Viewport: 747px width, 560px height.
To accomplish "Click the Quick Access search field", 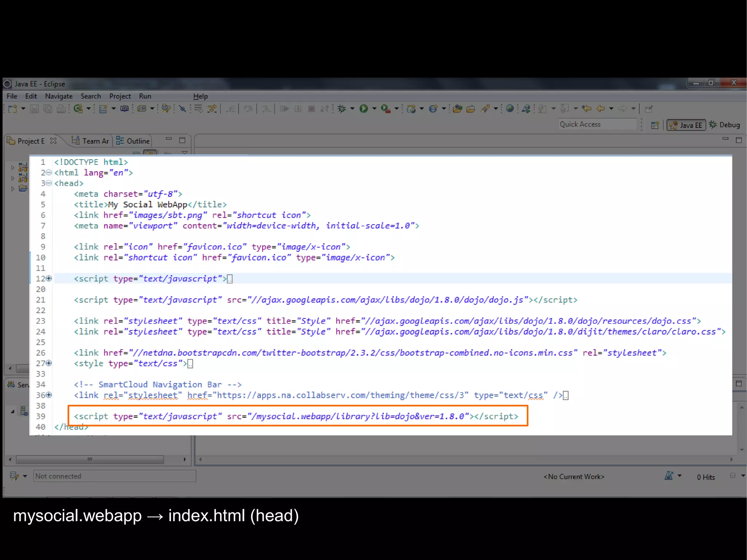I will pyautogui.click(x=597, y=124).
